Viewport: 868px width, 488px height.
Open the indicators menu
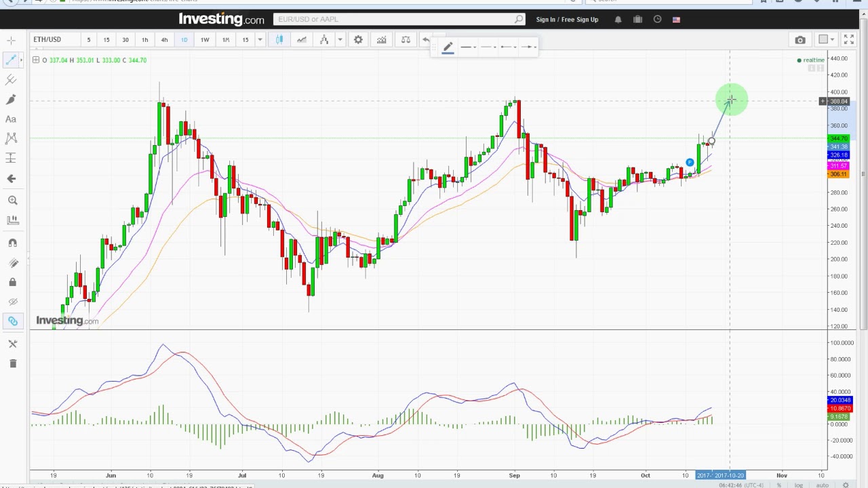[x=382, y=40]
